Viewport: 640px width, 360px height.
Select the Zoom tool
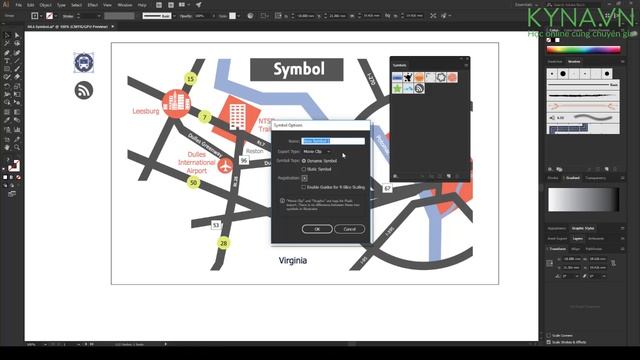click(17, 147)
